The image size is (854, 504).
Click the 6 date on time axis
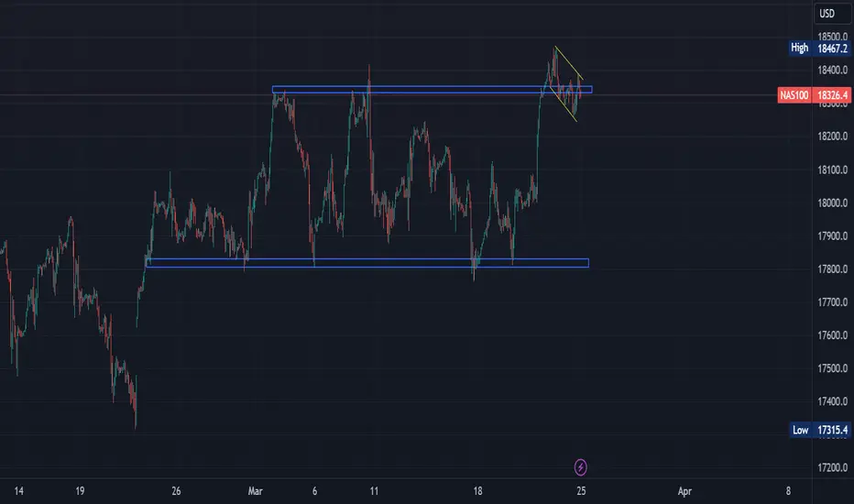coord(315,491)
